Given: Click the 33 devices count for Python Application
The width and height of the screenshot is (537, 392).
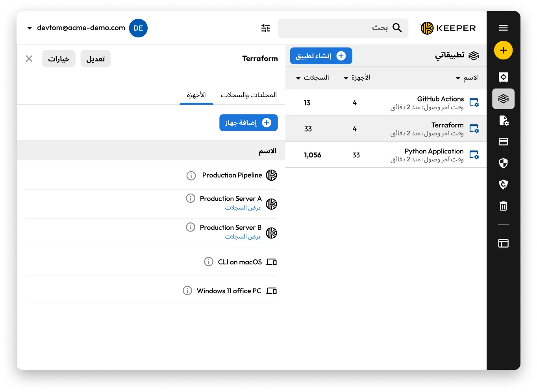Looking at the screenshot, I should click(x=356, y=155).
